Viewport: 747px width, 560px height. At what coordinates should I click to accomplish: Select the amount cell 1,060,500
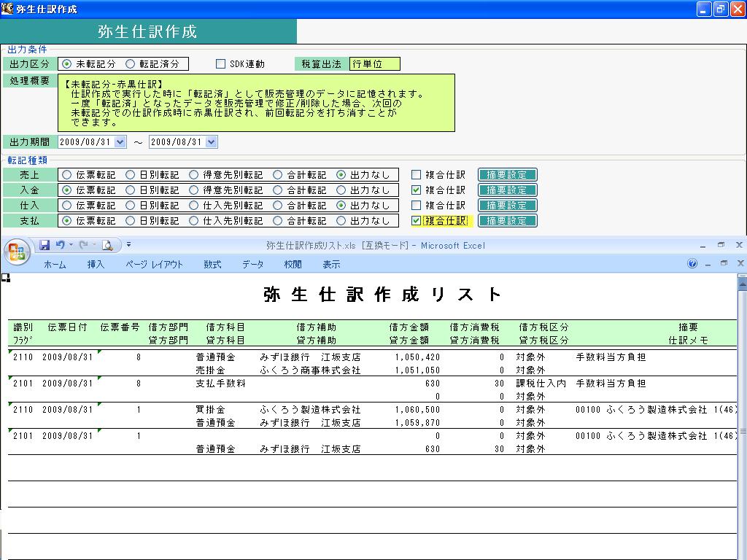(417, 410)
